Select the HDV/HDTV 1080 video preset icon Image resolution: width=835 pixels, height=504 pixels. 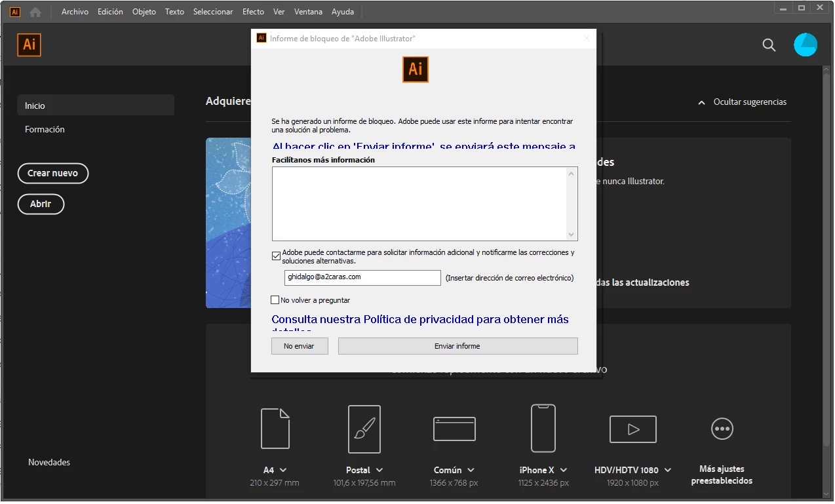[632, 429]
